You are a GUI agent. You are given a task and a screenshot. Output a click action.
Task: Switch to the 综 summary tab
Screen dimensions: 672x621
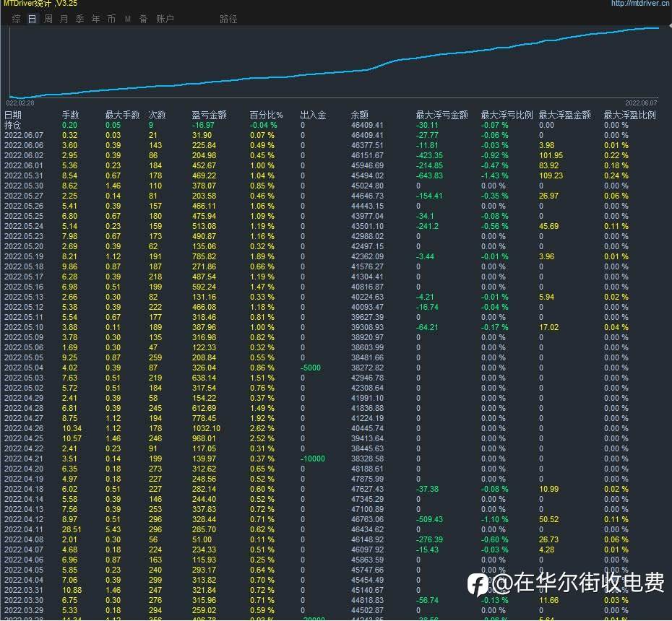(x=16, y=19)
